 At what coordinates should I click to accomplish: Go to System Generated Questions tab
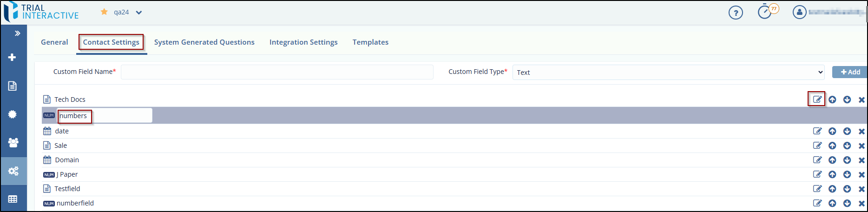pyautogui.click(x=204, y=42)
